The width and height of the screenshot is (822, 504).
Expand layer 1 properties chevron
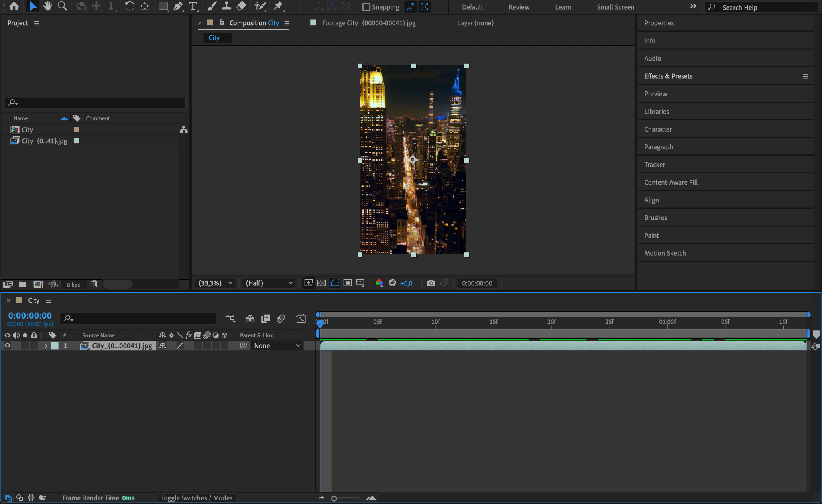click(46, 345)
